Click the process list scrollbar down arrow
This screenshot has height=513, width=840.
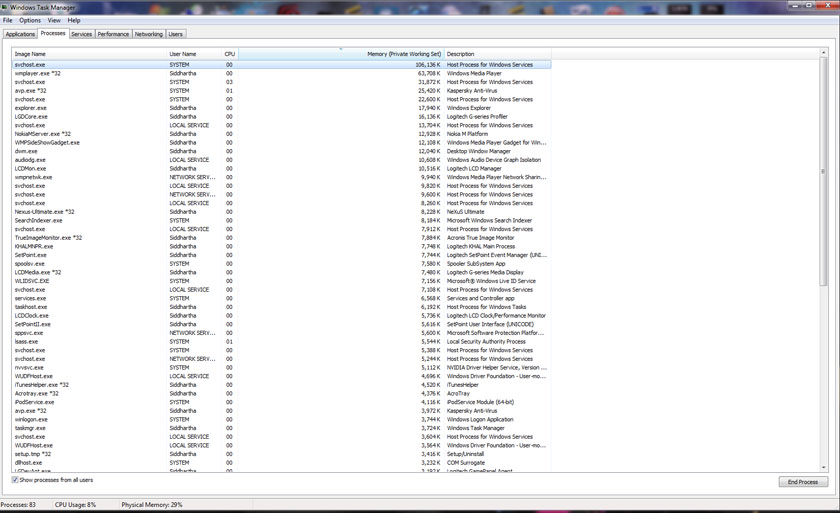point(824,467)
